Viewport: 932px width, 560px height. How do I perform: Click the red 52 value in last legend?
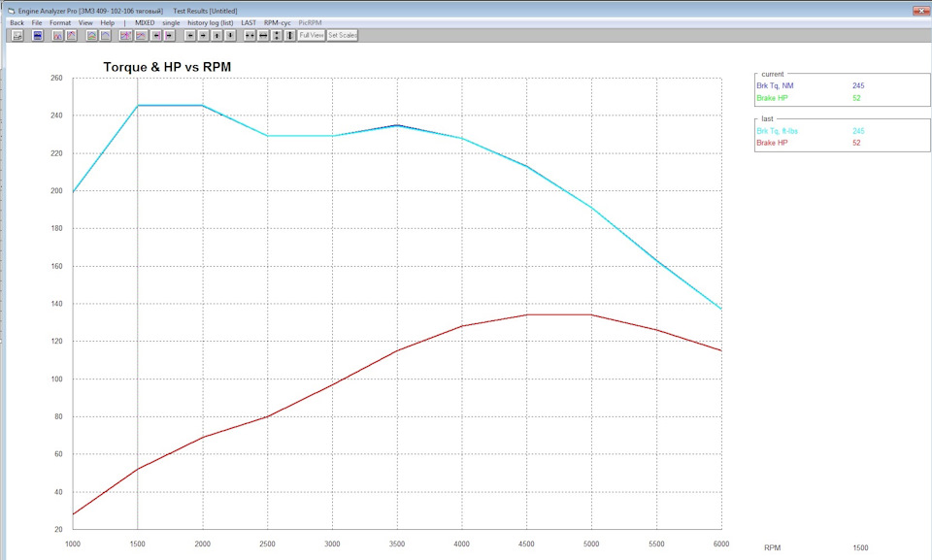(x=856, y=143)
